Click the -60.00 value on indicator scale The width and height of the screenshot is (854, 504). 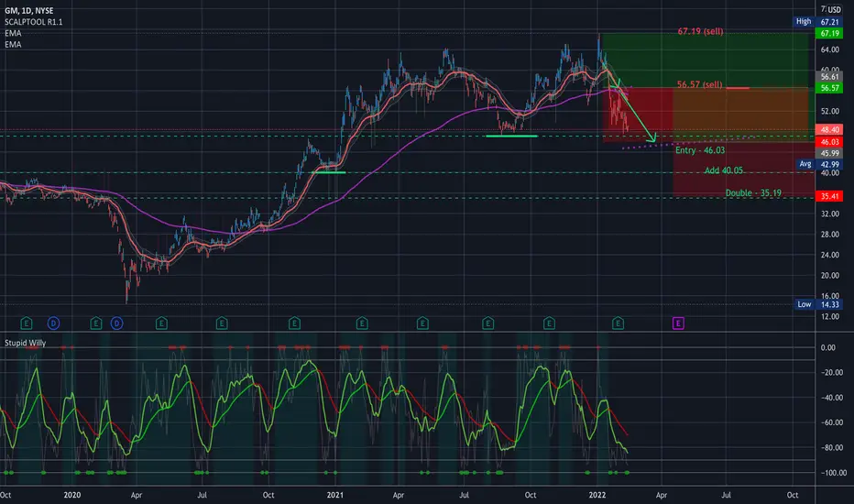click(x=831, y=422)
